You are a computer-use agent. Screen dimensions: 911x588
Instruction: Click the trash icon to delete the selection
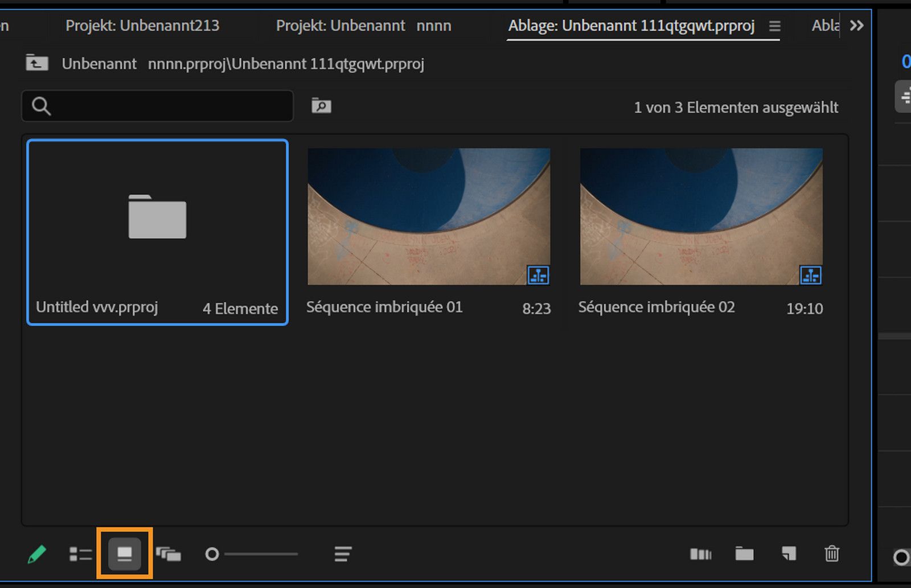832,553
